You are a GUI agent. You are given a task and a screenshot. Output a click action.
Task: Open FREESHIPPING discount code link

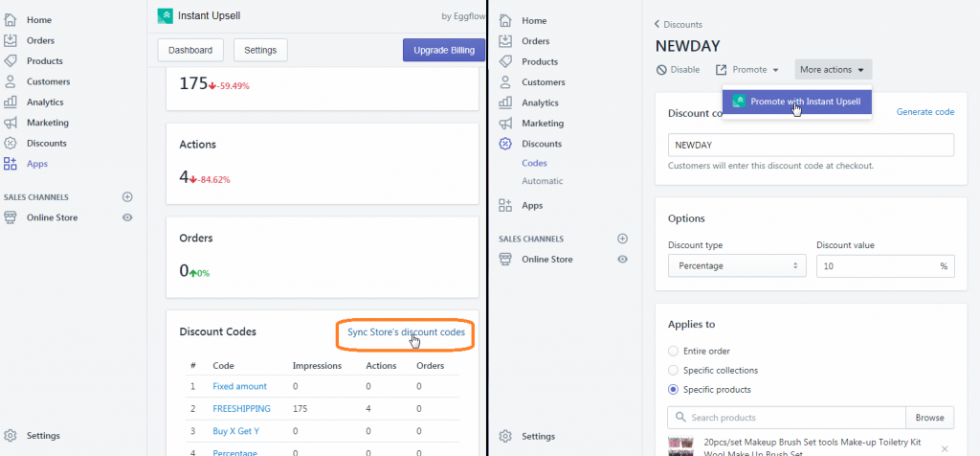(242, 408)
